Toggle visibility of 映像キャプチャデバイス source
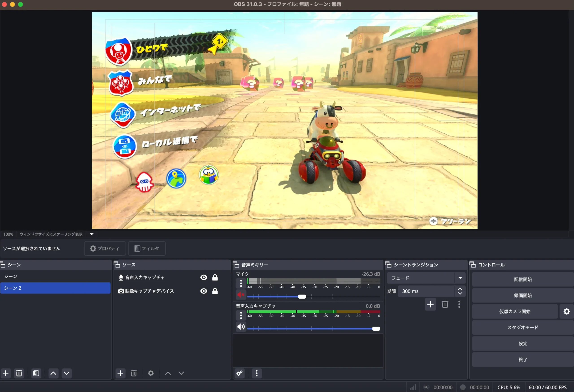The image size is (574, 392). point(204,291)
